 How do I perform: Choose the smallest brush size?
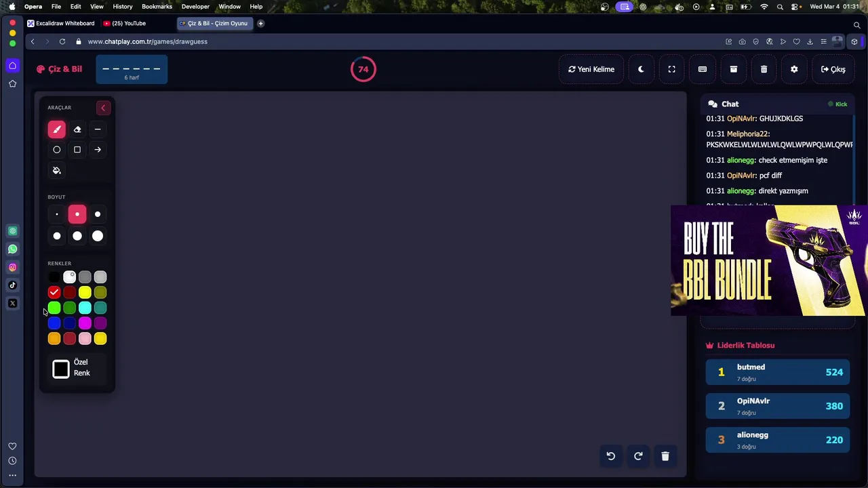coord(57,214)
